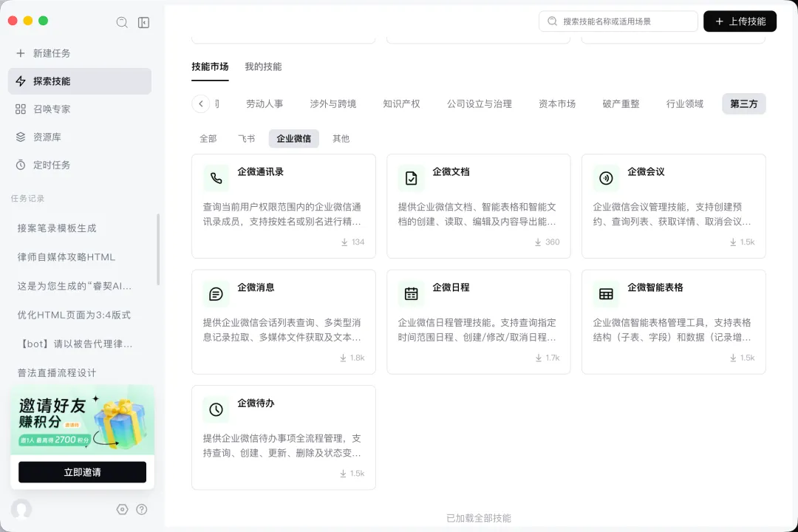Click the 立即邀请 button
This screenshot has width=798, height=532.
83,472
